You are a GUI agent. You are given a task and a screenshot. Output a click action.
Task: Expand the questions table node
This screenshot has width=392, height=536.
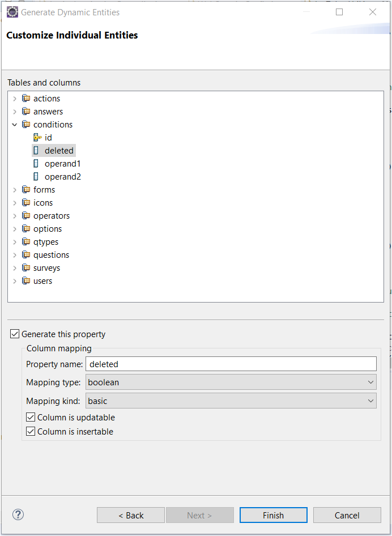coord(15,255)
